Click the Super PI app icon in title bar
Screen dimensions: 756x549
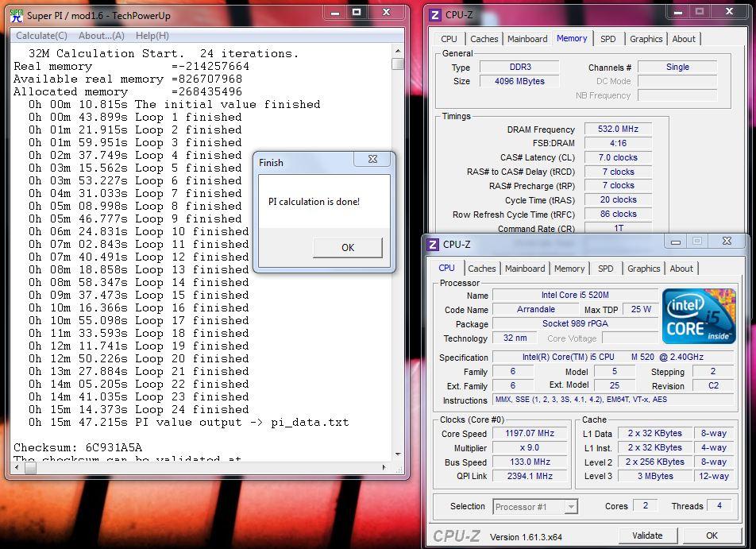(x=17, y=15)
